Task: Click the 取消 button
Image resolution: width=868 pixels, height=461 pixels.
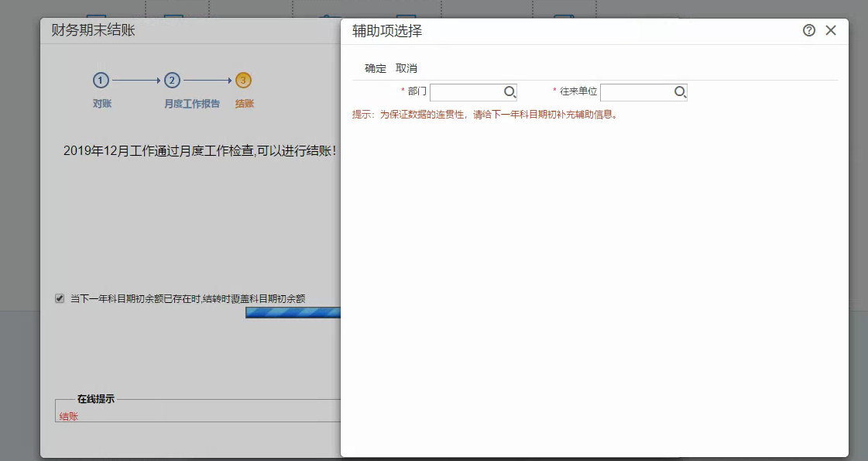Action: [x=407, y=68]
